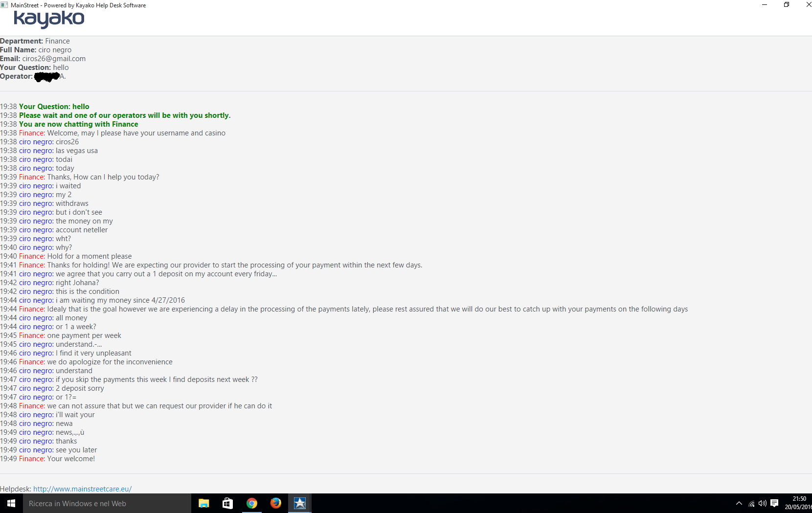Open the Action Center notifications icon
Viewport: 812px width, 513px height.
774,503
